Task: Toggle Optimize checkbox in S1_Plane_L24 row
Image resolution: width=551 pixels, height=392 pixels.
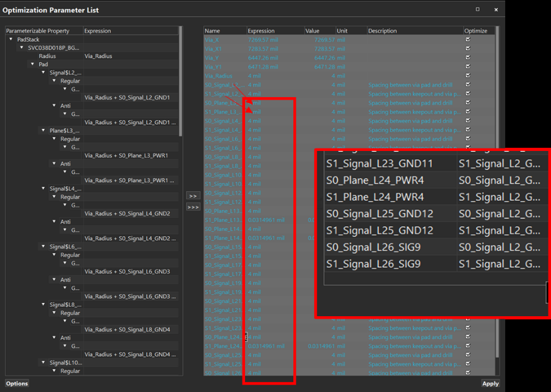Action: 468,346
